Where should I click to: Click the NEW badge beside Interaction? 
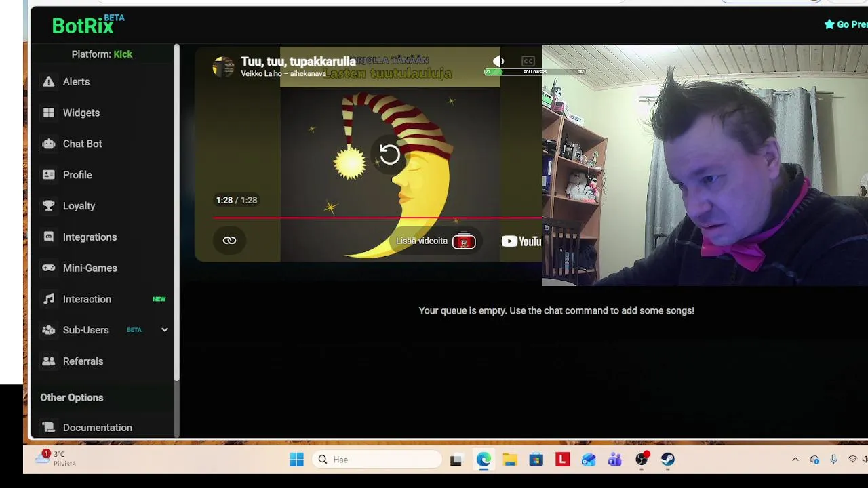pyautogui.click(x=159, y=299)
